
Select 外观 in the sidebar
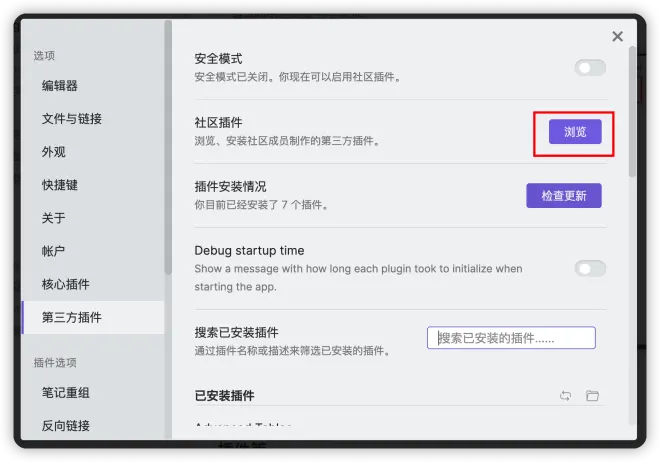tap(93, 152)
